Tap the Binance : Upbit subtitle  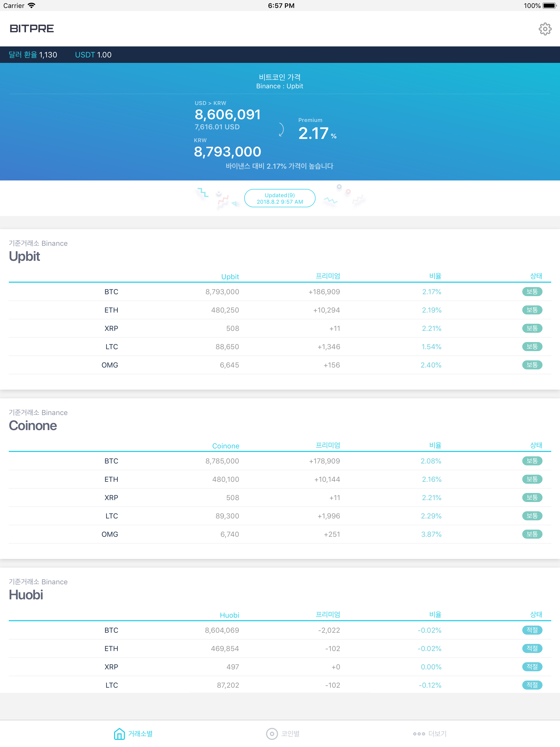click(x=280, y=86)
